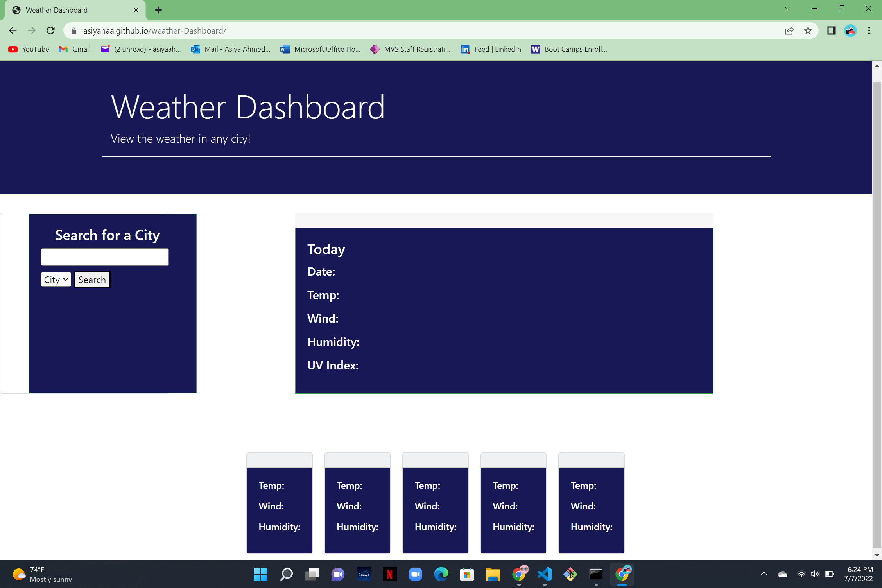Open the terminal window on taskbar

596,574
